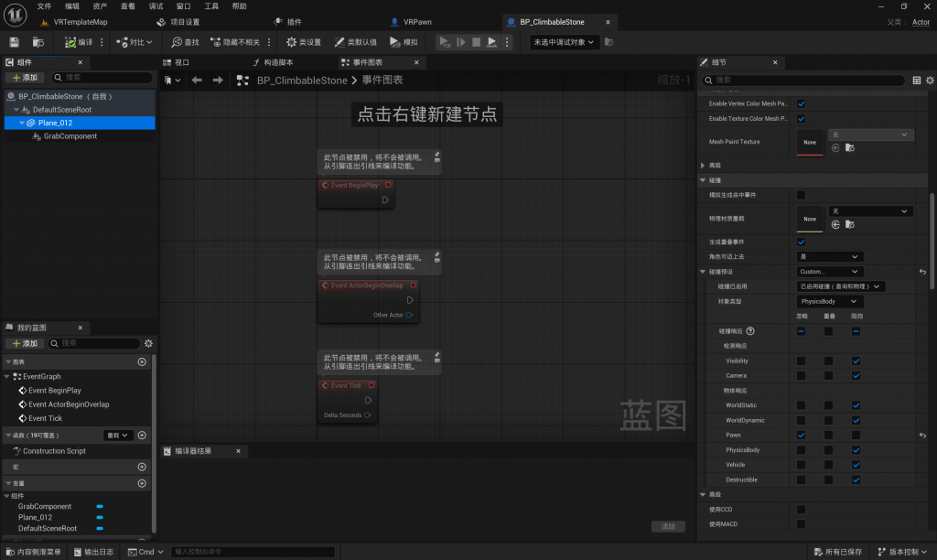Image resolution: width=937 pixels, height=560 pixels.
Task: Enable the simulation generates hit events checkbox
Action: (801, 195)
